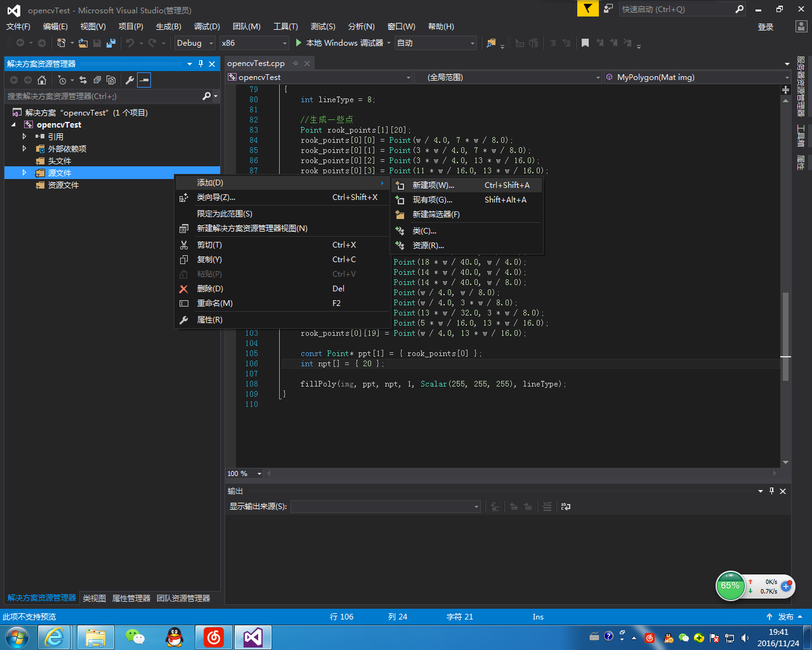Image resolution: width=812 pixels, height=650 pixels.
Task: Open Internet Explorer from the taskbar
Action: (55, 637)
